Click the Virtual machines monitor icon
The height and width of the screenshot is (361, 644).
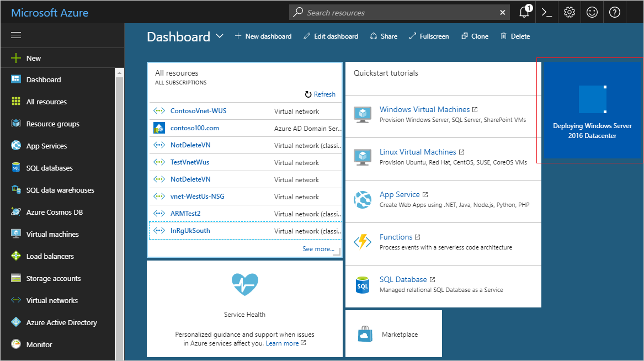tap(16, 233)
